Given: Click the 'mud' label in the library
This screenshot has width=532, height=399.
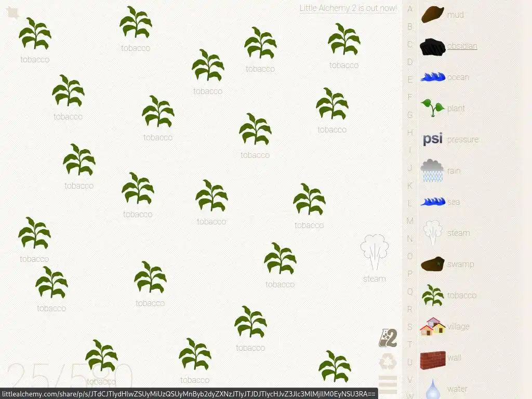Looking at the screenshot, I should [x=455, y=15].
